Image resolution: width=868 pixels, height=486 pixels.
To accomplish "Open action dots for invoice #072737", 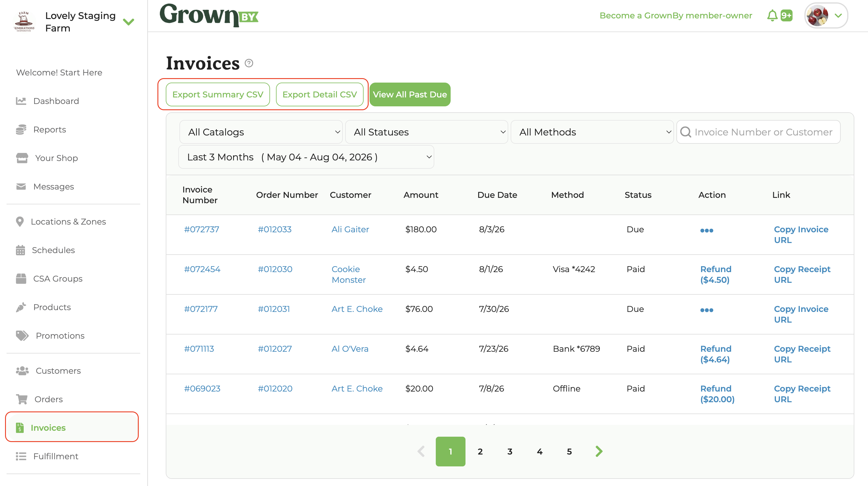I will pyautogui.click(x=707, y=231).
